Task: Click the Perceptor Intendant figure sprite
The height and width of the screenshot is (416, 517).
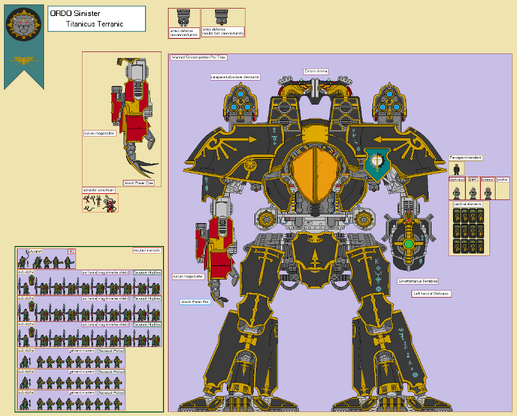Action: pos(457,169)
